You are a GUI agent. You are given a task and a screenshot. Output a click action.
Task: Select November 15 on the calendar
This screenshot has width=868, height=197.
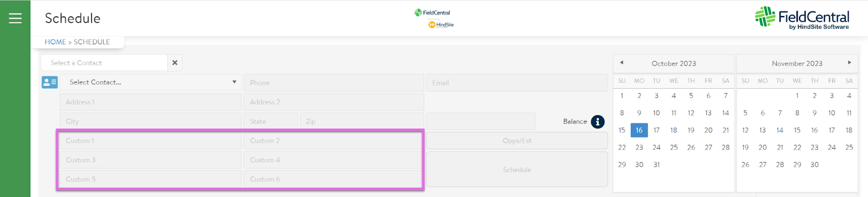click(797, 130)
